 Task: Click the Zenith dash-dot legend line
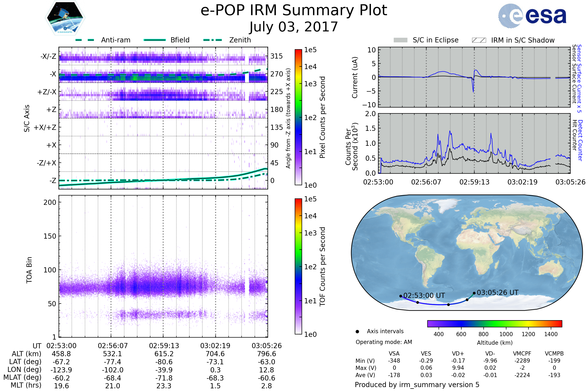[212, 40]
